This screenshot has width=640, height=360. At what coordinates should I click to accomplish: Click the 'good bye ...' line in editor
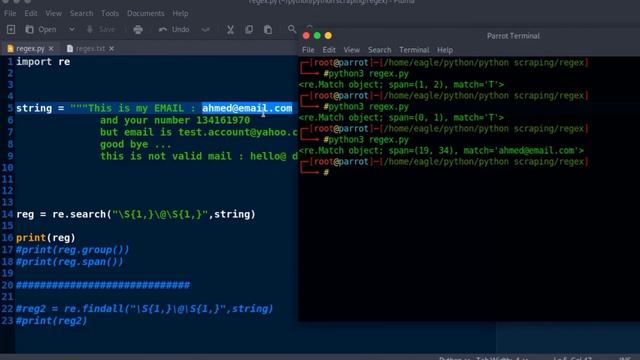(136, 144)
